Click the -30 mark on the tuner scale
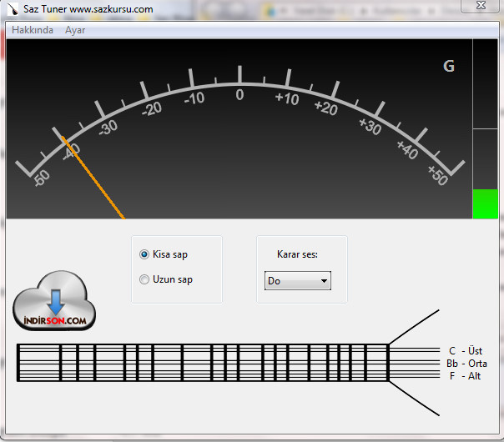 [108, 128]
